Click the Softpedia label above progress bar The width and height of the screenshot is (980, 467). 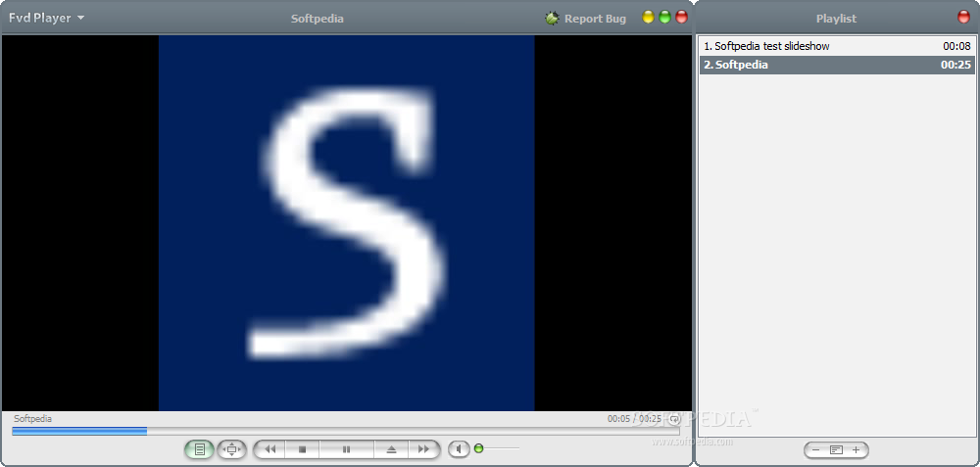[x=32, y=419]
